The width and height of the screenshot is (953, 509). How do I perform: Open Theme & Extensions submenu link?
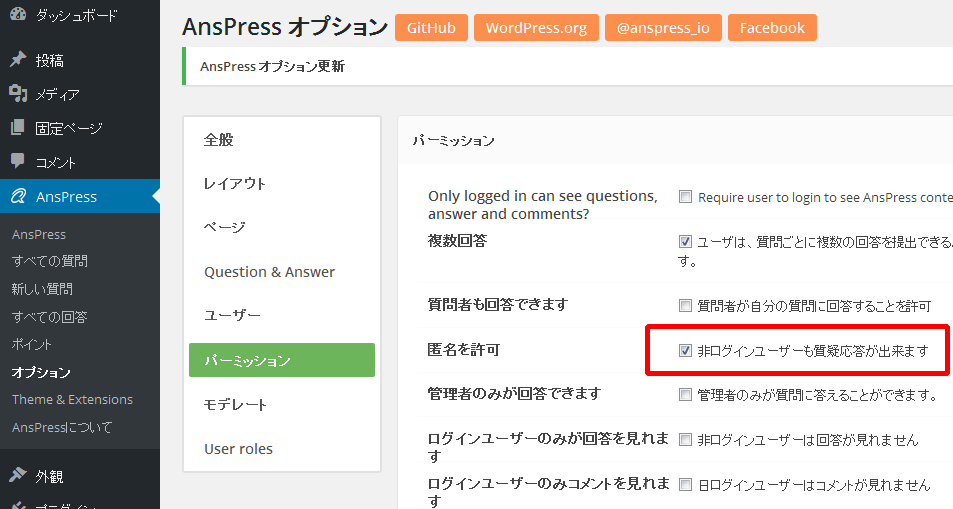[72, 400]
